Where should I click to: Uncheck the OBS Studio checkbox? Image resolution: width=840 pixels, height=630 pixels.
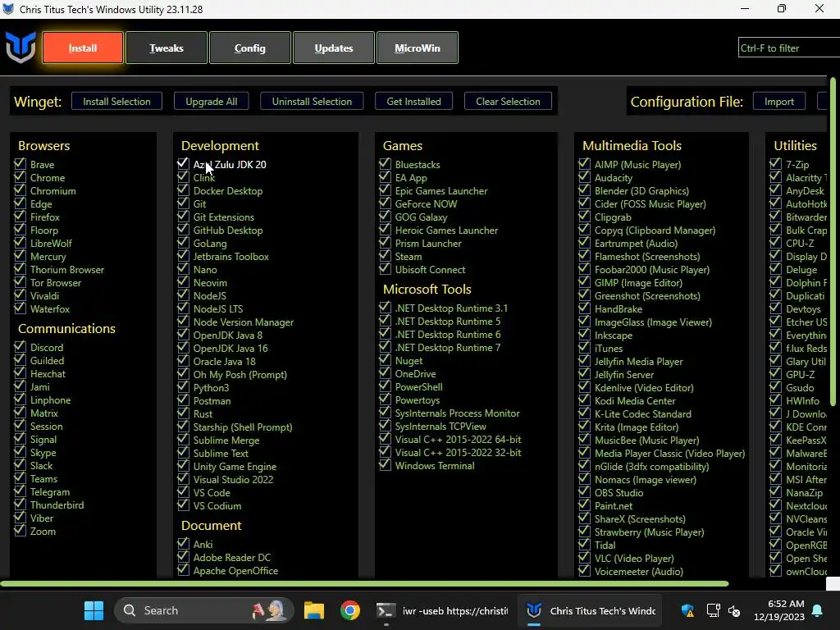coord(584,492)
